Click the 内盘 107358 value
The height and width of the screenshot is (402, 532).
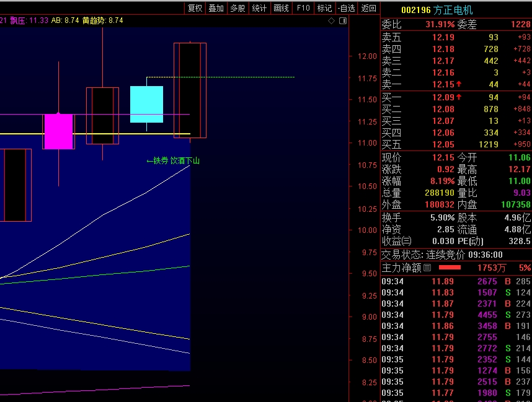click(516, 204)
